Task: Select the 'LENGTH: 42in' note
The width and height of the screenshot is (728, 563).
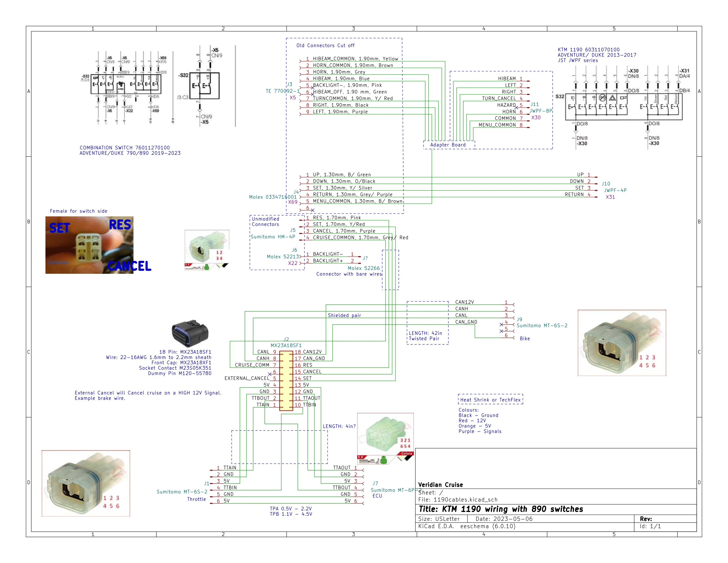Action: (x=425, y=333)
